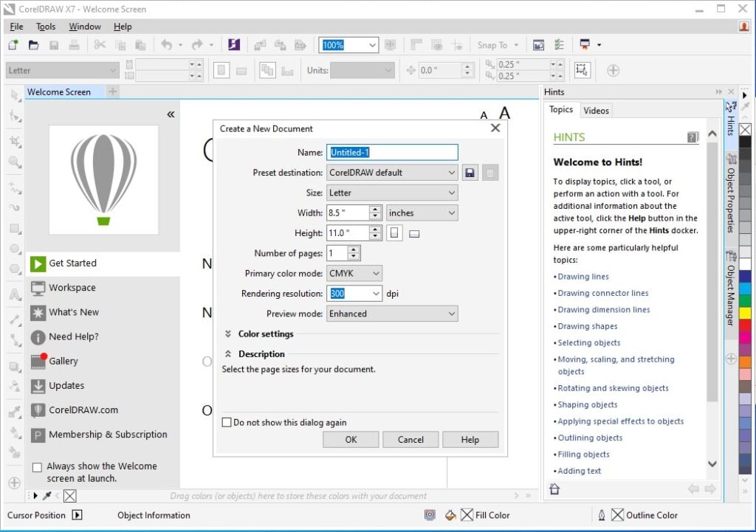The height and width of the screenshot is (532, 756).
Task: Open the Help menu
Action: click(x=123, y=27)
